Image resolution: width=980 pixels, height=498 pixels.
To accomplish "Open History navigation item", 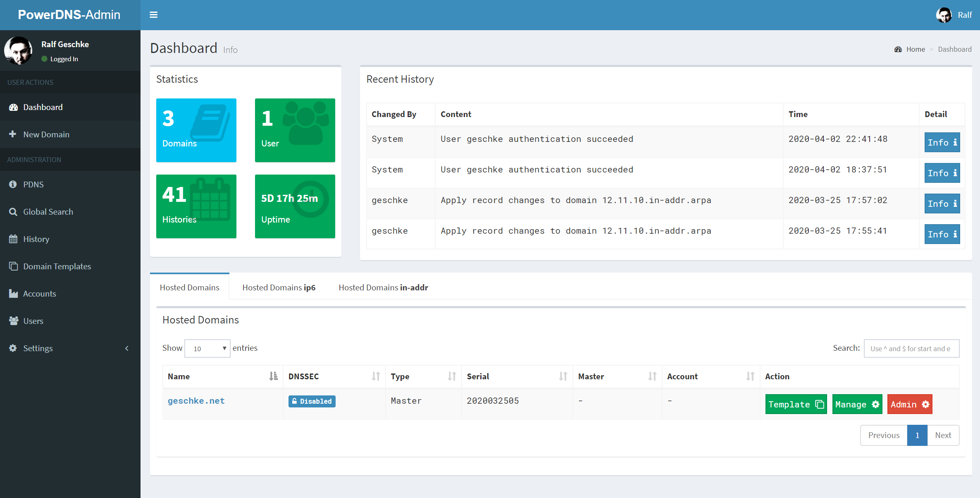I will click(36, 239).
